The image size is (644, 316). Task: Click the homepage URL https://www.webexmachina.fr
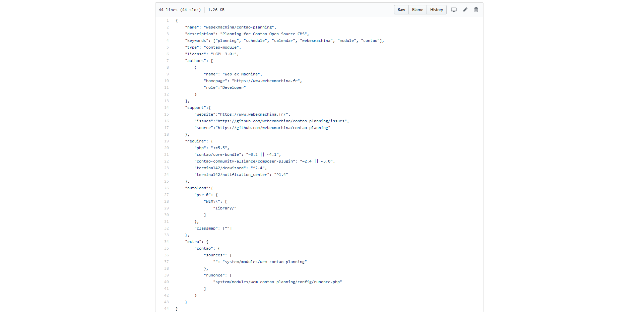click(266, 81)
